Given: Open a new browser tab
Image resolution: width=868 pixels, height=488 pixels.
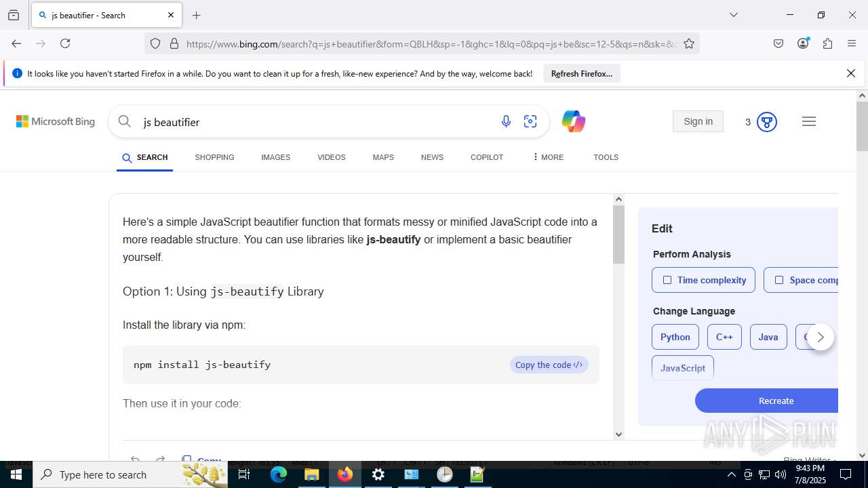Looking at the screenshot, I should [196, 15].
